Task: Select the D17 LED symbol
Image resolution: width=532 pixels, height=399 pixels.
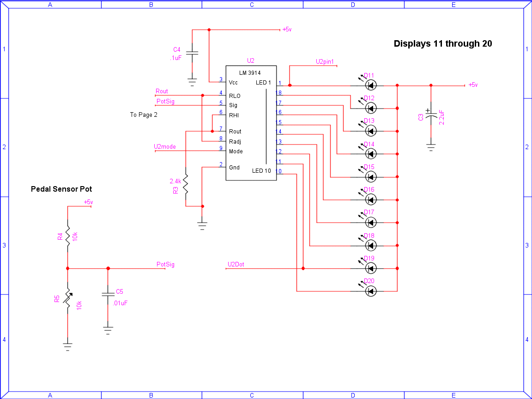Action: (x=370, y=223)
